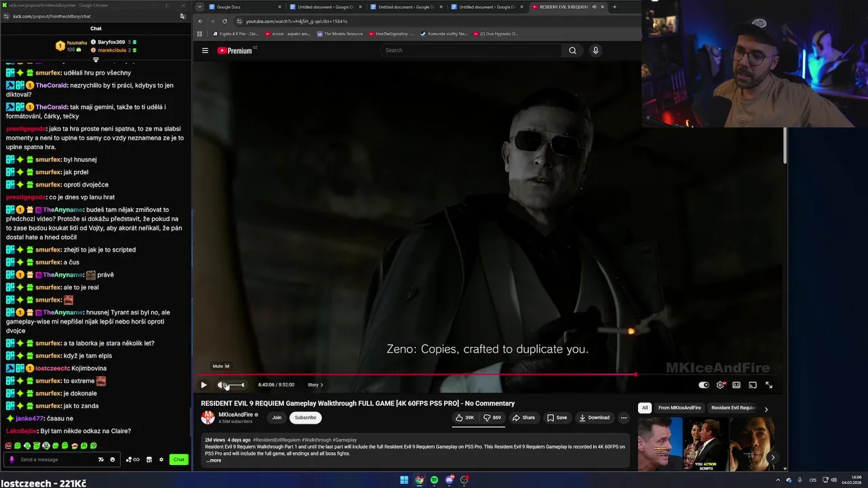This screenshot has width=868, height=488.
Task: Start voice search with microphone icon
Action: point(595,50)
